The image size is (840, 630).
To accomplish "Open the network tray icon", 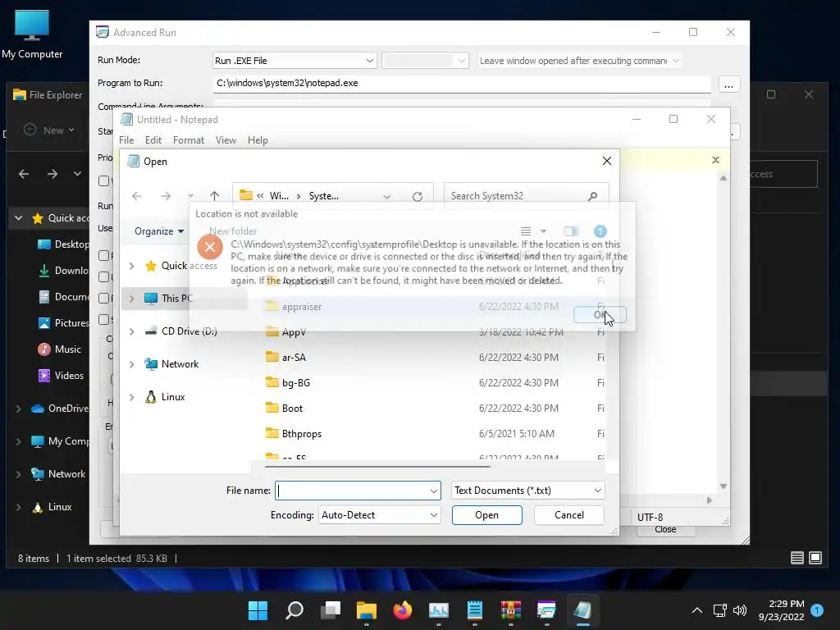I will pyautogui.click(x=719, y=610).
